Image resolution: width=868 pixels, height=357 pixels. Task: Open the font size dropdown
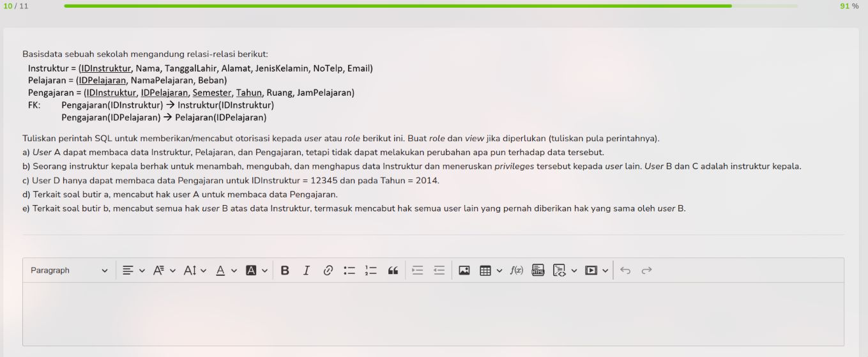click(x=195, y=271)
